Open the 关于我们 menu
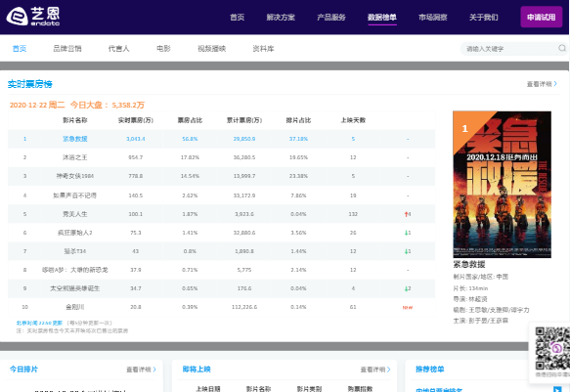This screenshot has width=570, height=392. coord(484,17)
